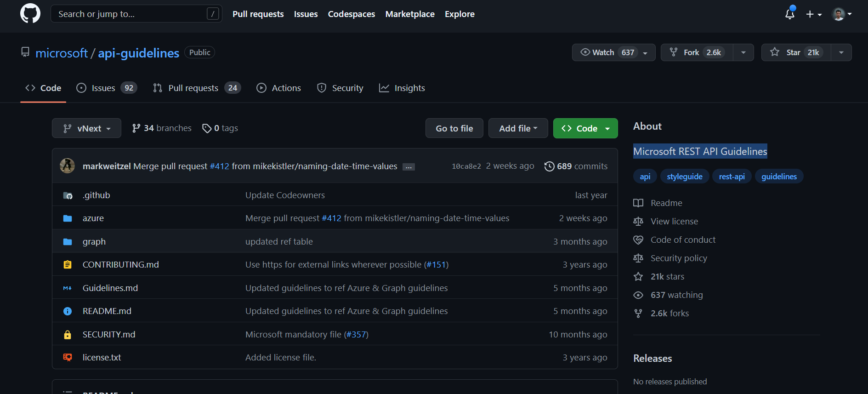
Task: Open the user avatar menu
Action: 842,14
